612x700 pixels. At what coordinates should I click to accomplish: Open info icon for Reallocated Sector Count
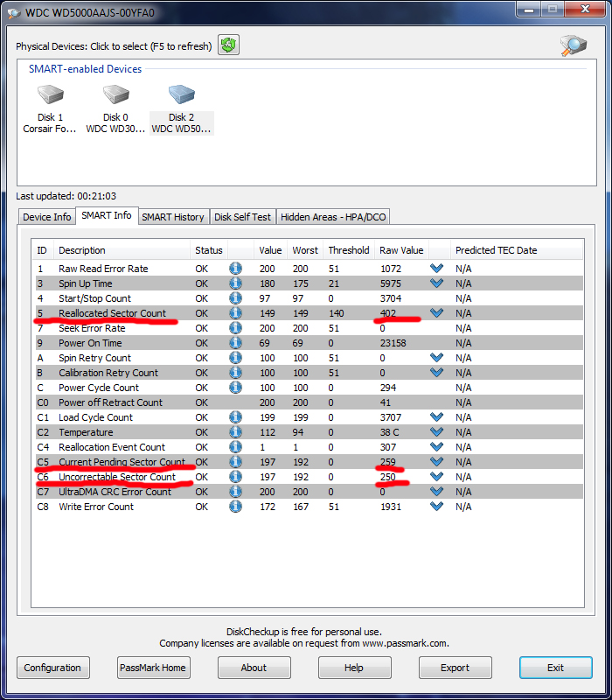tap(235, 313)
